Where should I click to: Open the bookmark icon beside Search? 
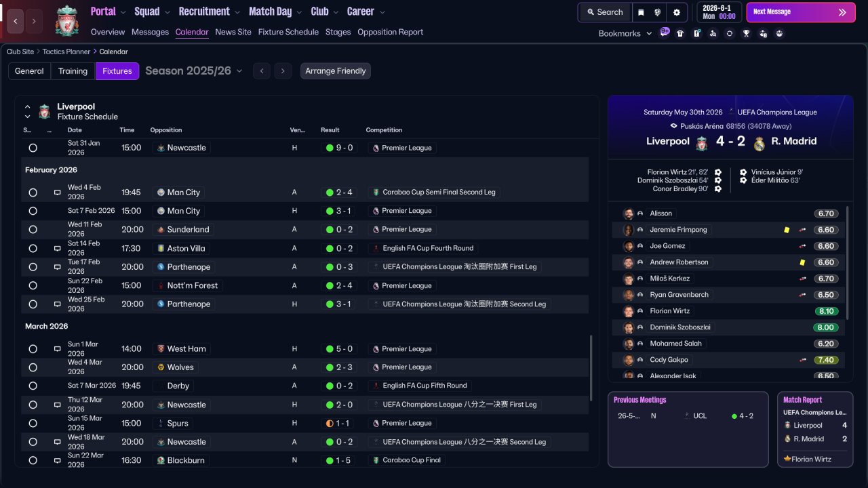pos(641,12)
